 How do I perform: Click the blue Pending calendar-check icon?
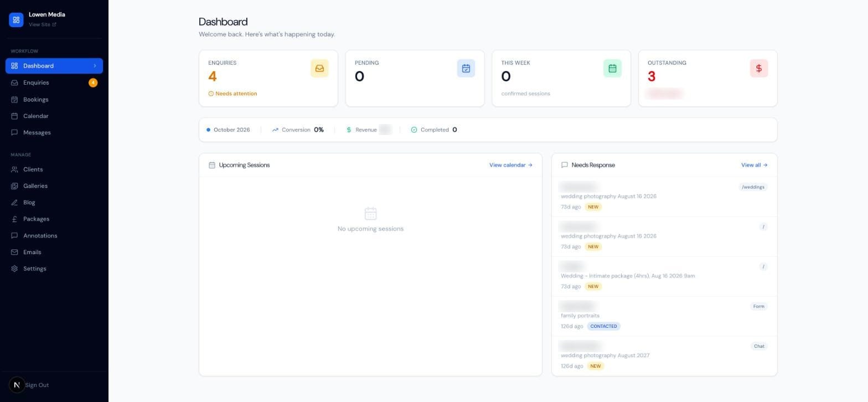466,69
